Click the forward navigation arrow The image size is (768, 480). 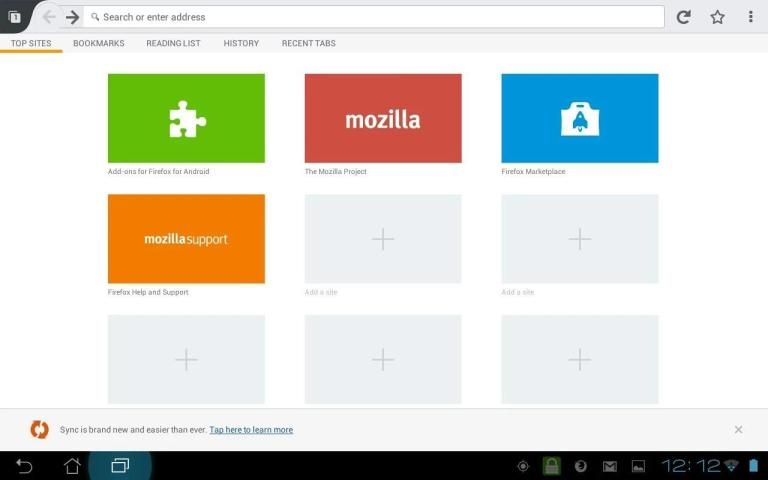72,17
